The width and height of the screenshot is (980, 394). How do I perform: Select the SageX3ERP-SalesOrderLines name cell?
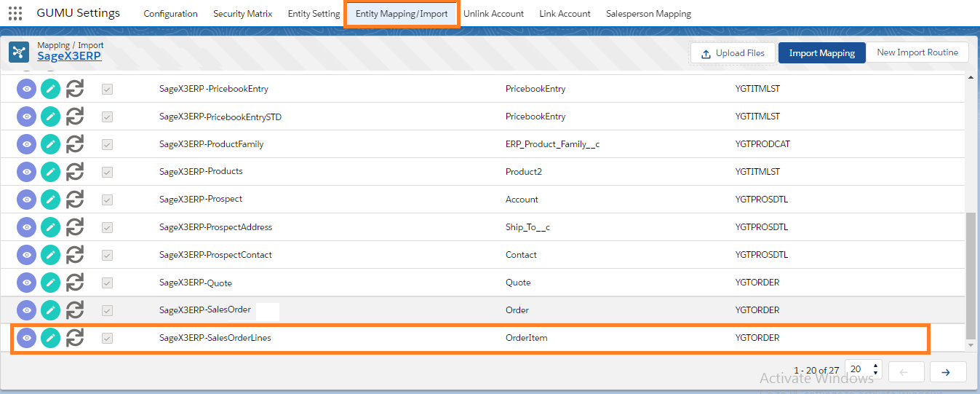(x=215, y=338)
